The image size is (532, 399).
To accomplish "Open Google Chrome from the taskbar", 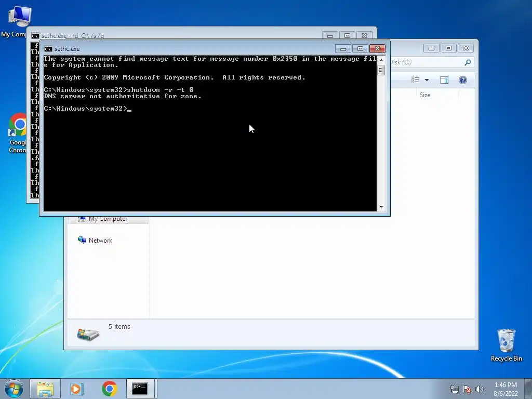I will [x=109, y=389].
